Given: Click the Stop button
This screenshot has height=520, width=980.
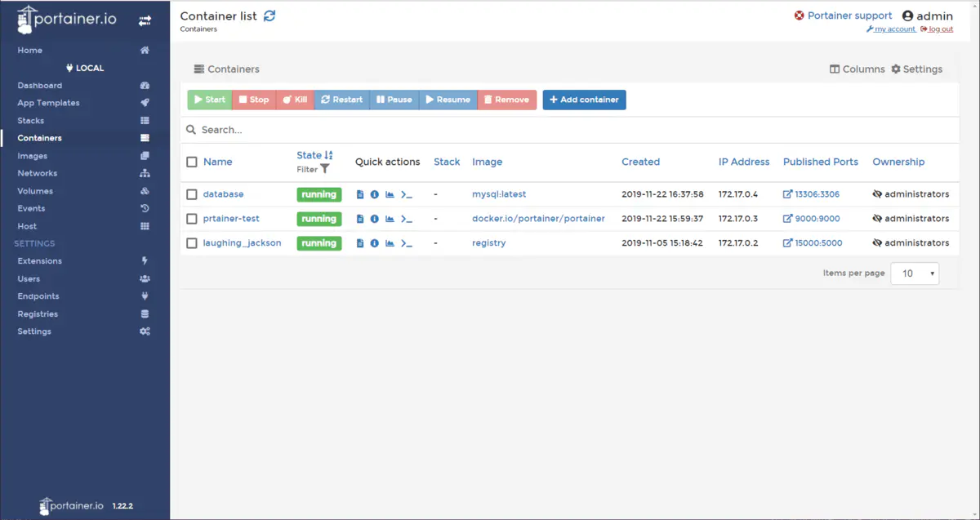Looking at the screenshot, I should tap(254, 100).
